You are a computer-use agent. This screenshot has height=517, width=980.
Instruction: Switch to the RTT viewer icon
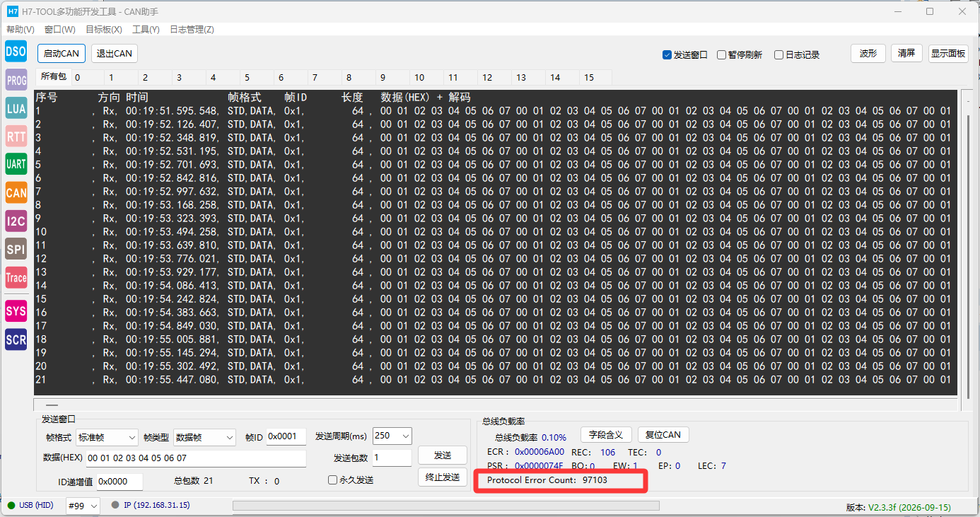point(16,136)
